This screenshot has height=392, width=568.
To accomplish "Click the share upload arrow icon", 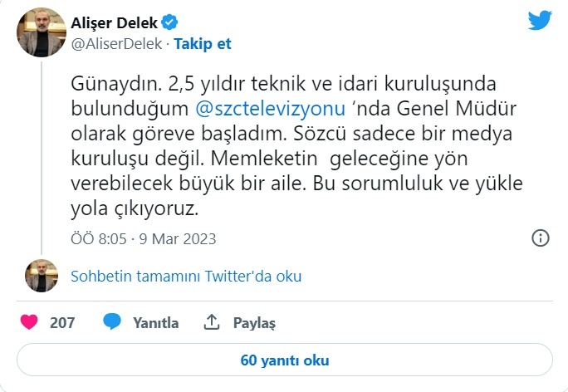I will click(212, 322).
